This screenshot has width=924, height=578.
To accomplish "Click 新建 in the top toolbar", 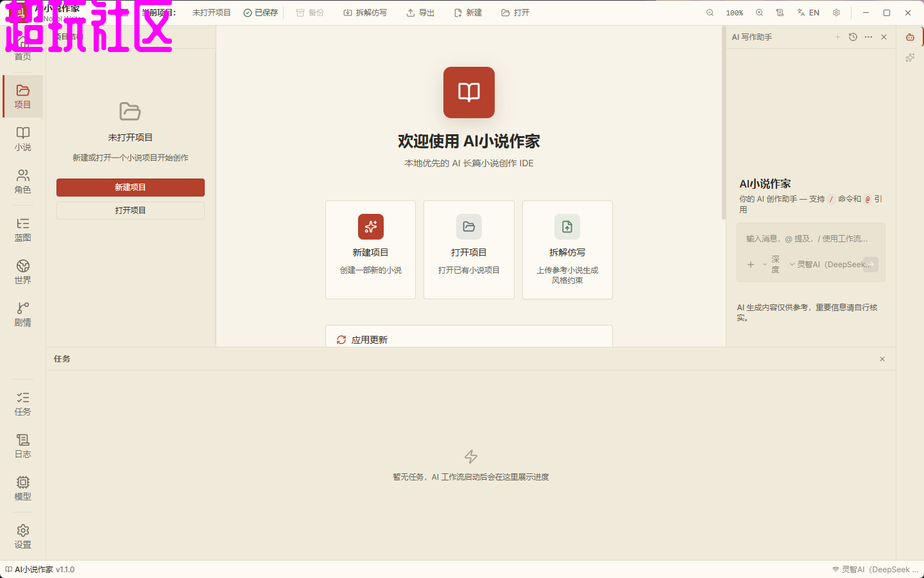I will [x=468, y=13].
